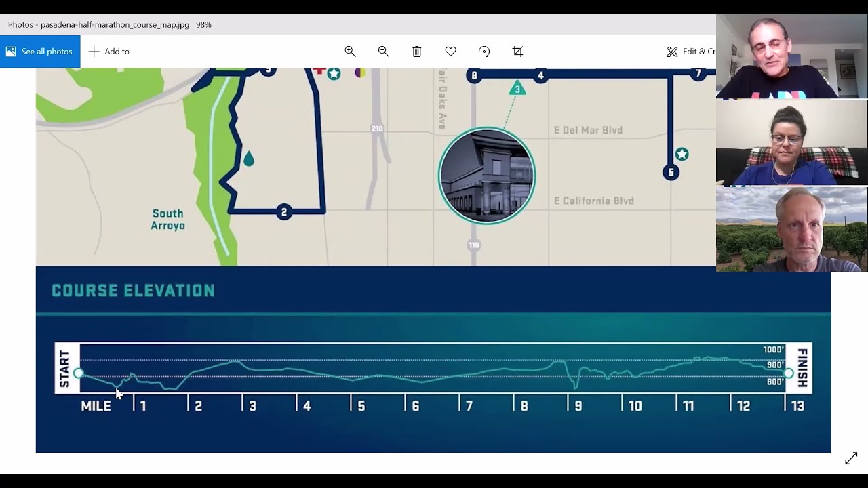The height and width of the screenshot is (488, 868).
Task: Click the START point on elevation graph
Action: pos(79,373)
